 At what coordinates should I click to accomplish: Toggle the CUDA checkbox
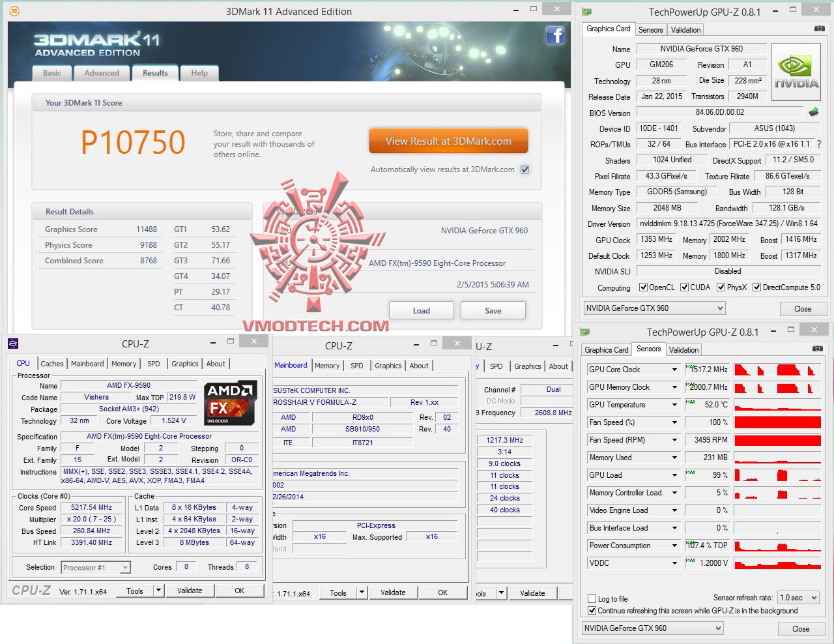[684, 287]
